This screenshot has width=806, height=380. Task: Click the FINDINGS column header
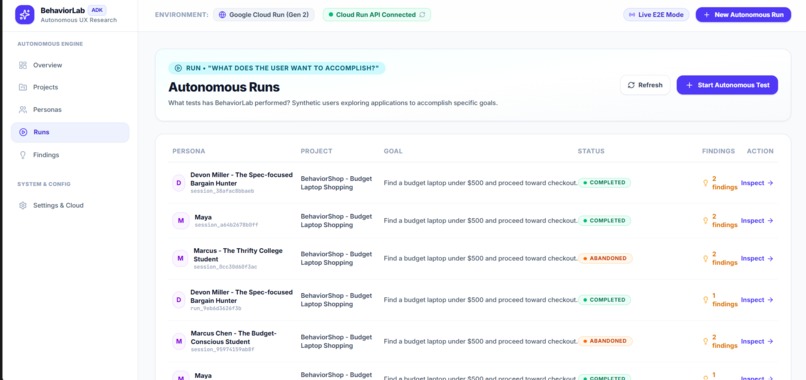click(x=718, y=151)
